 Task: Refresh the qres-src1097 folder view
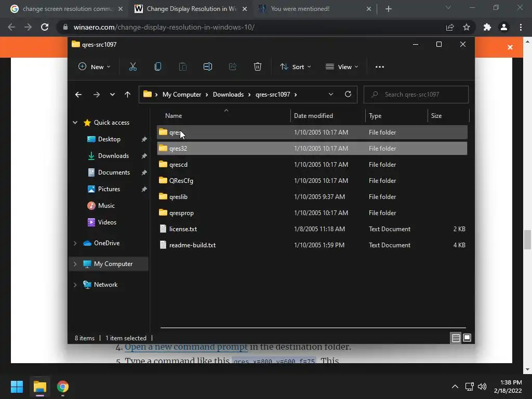(x=348, y=95)
